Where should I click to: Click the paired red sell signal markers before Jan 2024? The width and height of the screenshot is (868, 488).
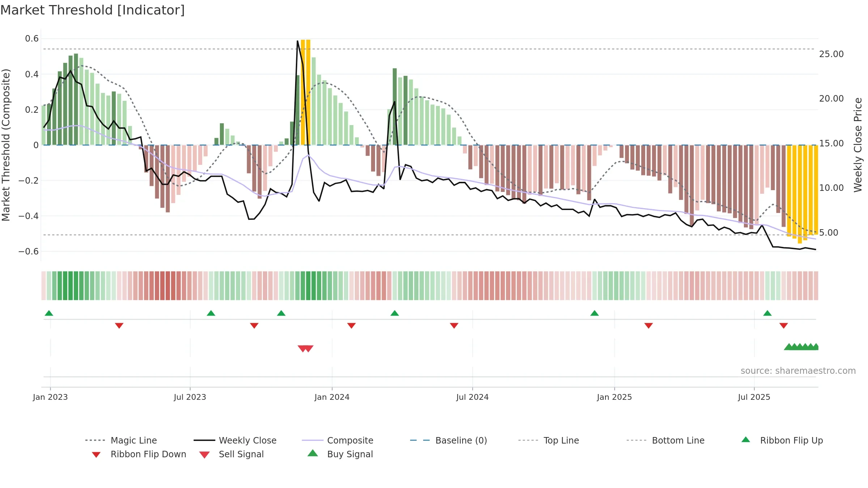(306, 349)
